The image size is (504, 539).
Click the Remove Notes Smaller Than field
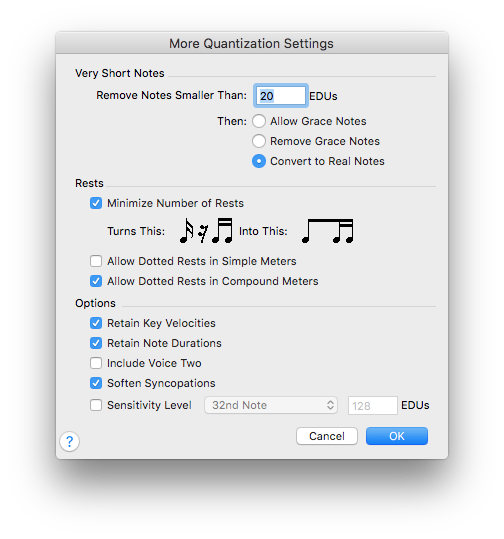pyautogui.click(x=281, y=96)
